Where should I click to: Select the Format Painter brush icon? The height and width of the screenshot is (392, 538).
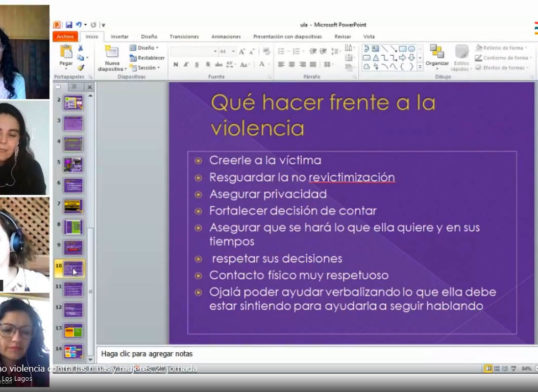click(81, 68)
